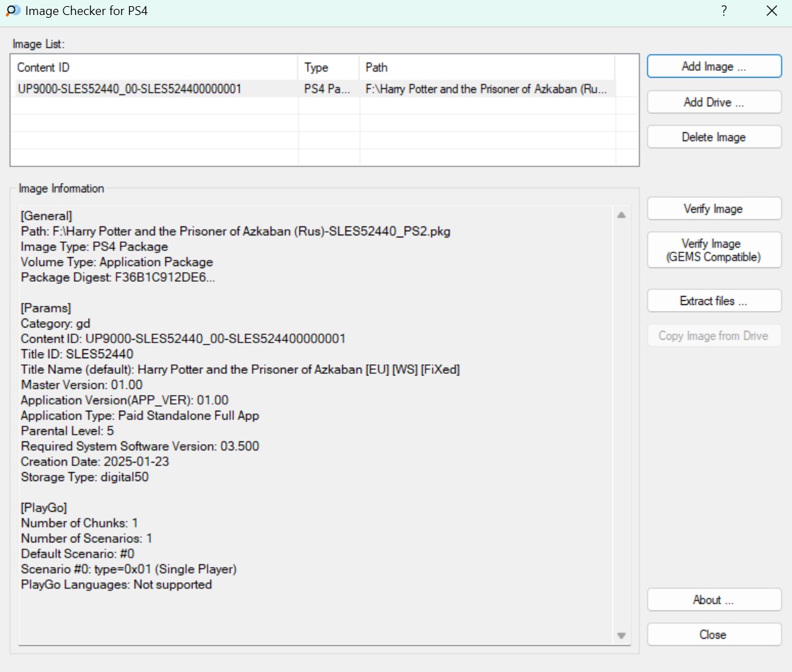Image resolution: width=792 pixels, height=672 pixels.
Task: Run Verify Image (GEMS Compatible)
Action: 714,250
